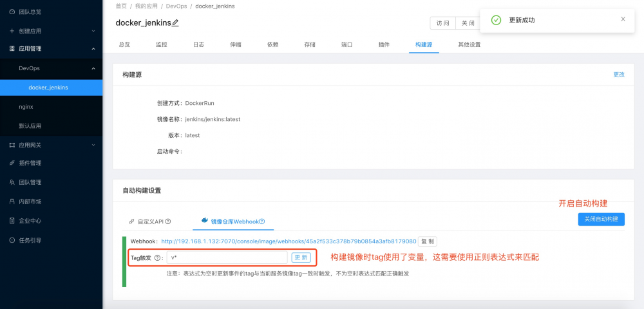Open the 其他设置 tab
The width and height of the screenshot is (644, 309).
(469, 44)
